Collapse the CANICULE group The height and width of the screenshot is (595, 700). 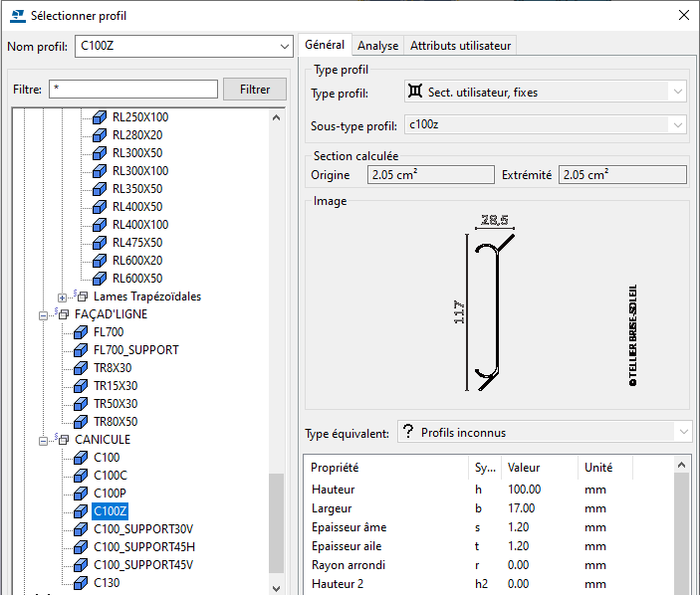(x=43, y=440)
